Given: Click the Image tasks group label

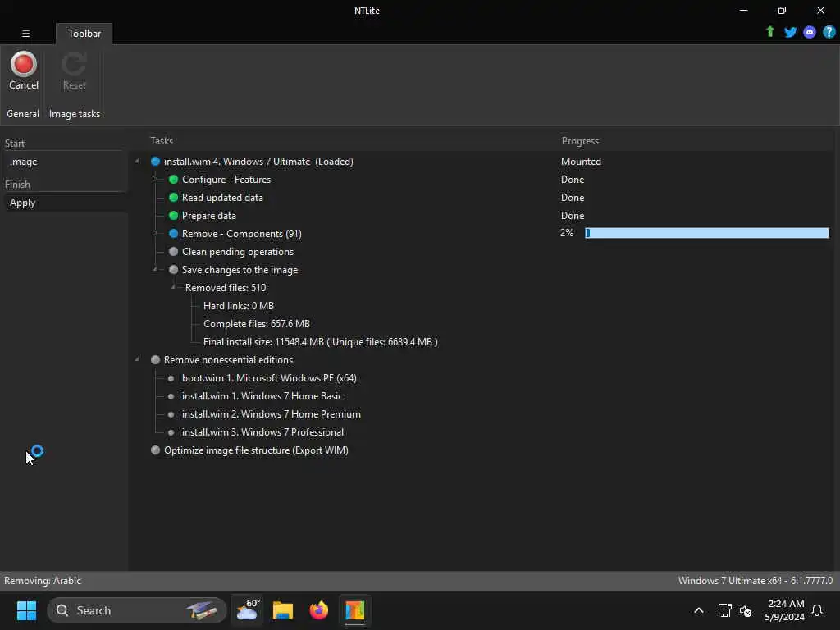Looking at the screenshot, I should click(75, 113).
